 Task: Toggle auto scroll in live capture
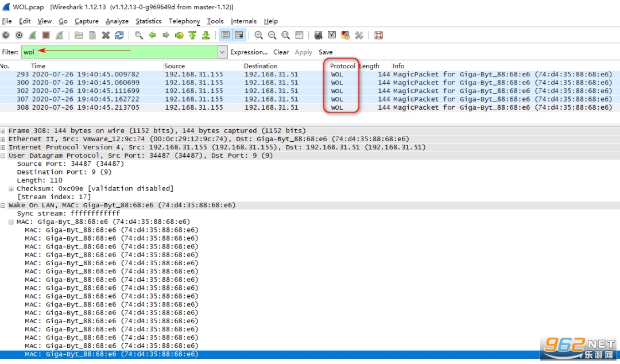[x=239, y=36]
